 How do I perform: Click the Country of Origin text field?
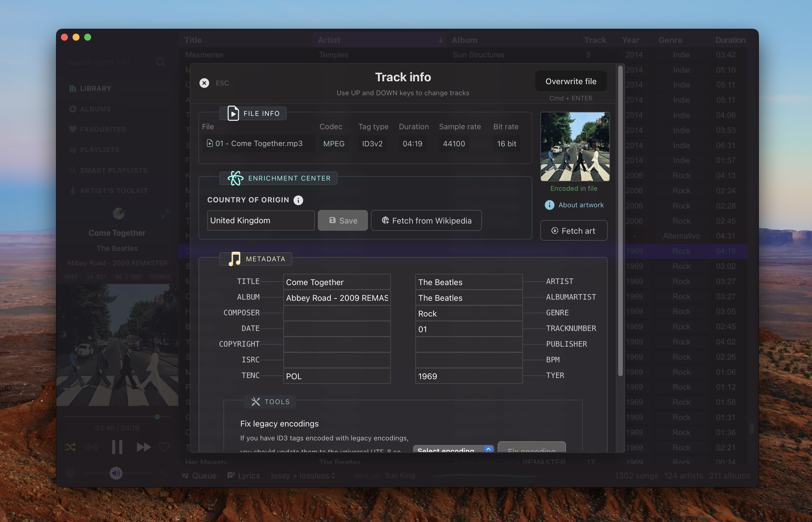coord(261,221)
